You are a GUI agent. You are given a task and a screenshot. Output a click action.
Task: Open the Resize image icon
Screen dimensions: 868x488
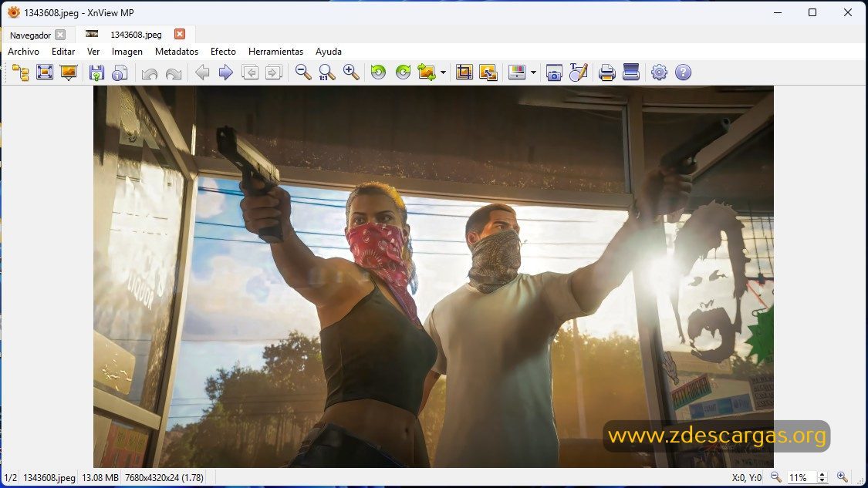coord(488,72)
